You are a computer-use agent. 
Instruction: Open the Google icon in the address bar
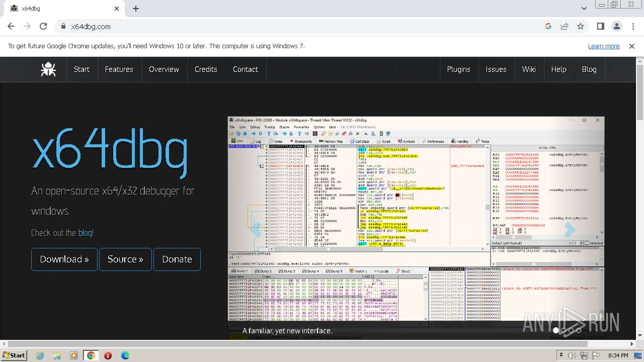(548, 27)
